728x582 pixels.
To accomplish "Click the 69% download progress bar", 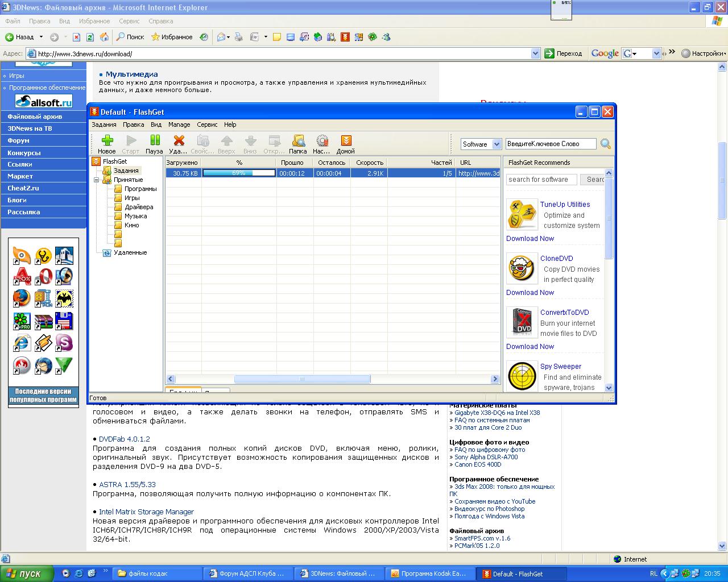I will pyautogui.click(x=239, y=173).
